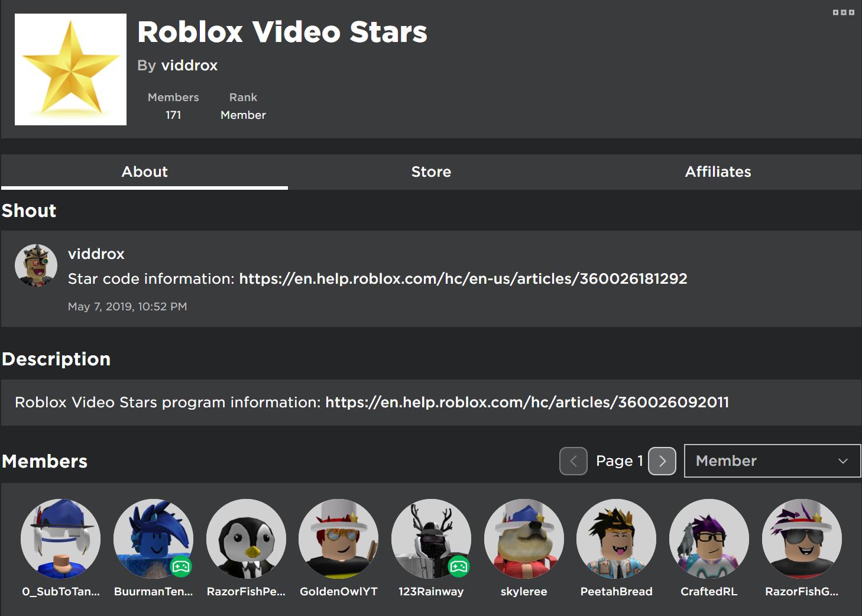
Task: Click the shout timestamp May 7, 2019
Action: [x=127, y=306]
